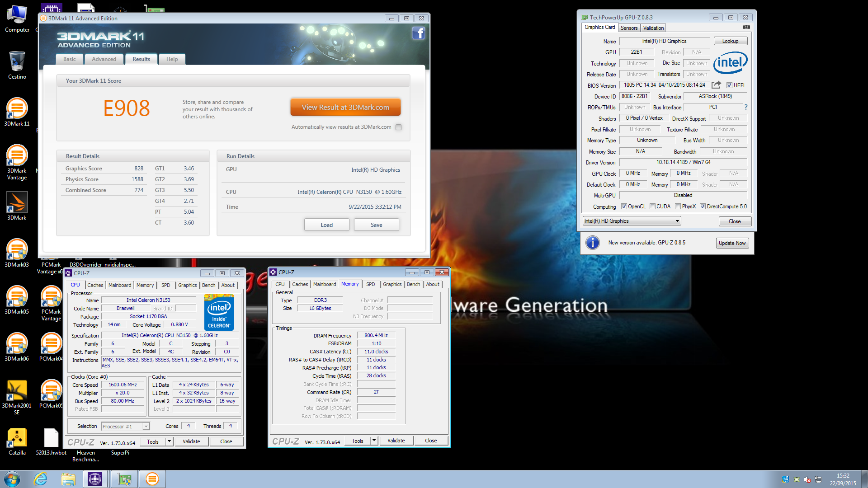Launch 3DMark06 desktop shortcut
868x488 pixels.
pyautogui.click(x=17, y=347)
